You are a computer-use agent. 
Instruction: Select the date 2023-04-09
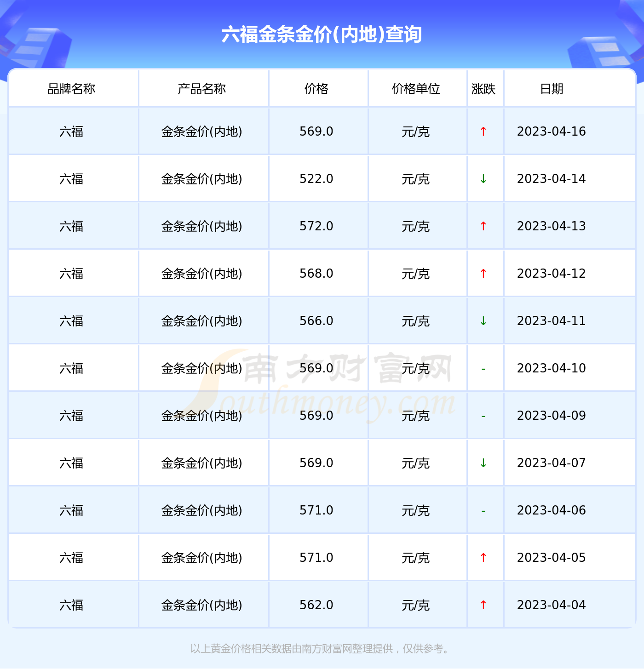pyautogui.click(x=552, y=416)
